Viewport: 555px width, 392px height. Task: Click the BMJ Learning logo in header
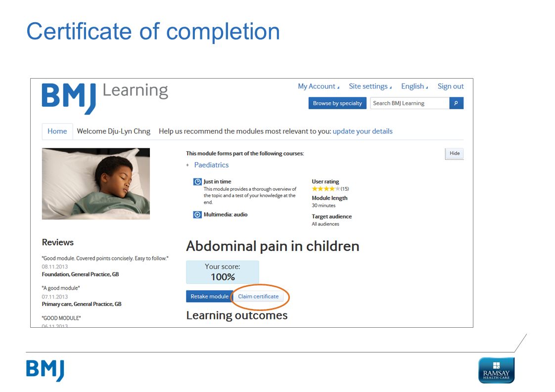click(x=105, y=98)
